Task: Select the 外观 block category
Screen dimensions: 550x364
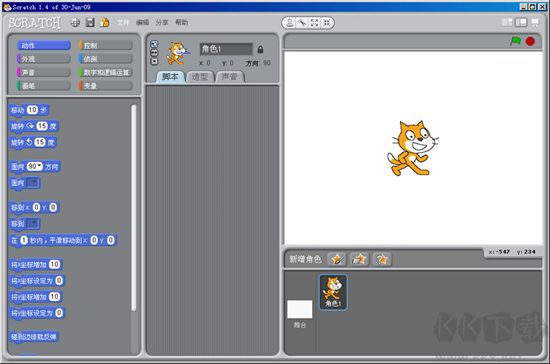Action: click(44, 59)
